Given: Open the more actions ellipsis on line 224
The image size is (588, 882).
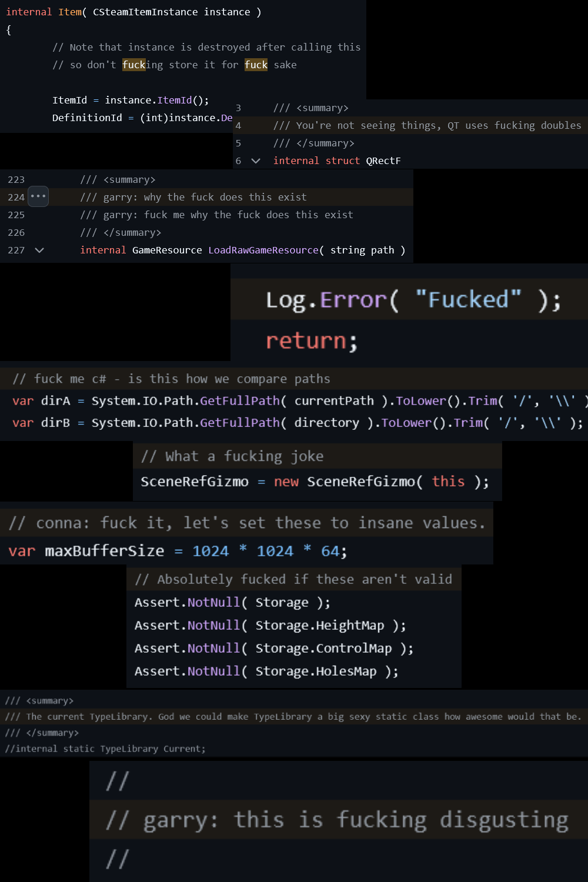Looking at the screenshot, I should (x=38, y=196).
